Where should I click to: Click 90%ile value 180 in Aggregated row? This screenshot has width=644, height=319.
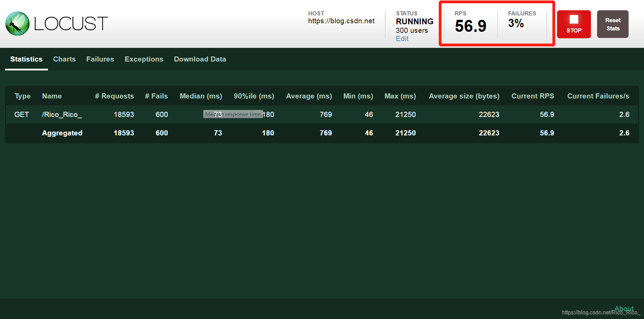(268, 133)
